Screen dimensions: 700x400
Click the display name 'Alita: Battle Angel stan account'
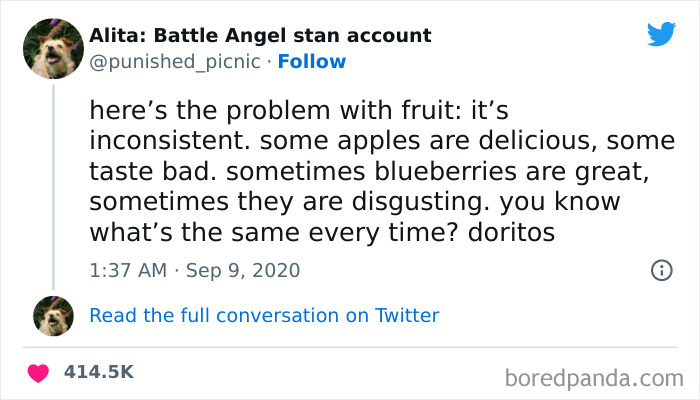pyautogui.click(x=260, y=36)
